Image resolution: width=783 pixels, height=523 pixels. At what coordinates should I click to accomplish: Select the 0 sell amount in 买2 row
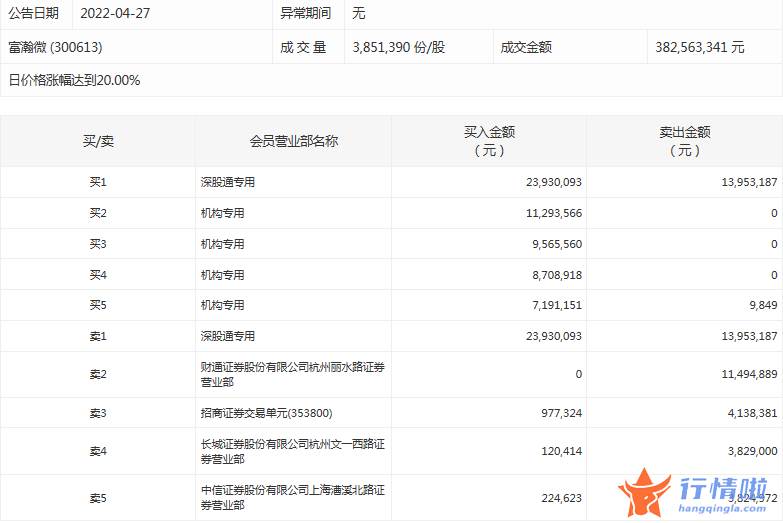tap(774, 213)
